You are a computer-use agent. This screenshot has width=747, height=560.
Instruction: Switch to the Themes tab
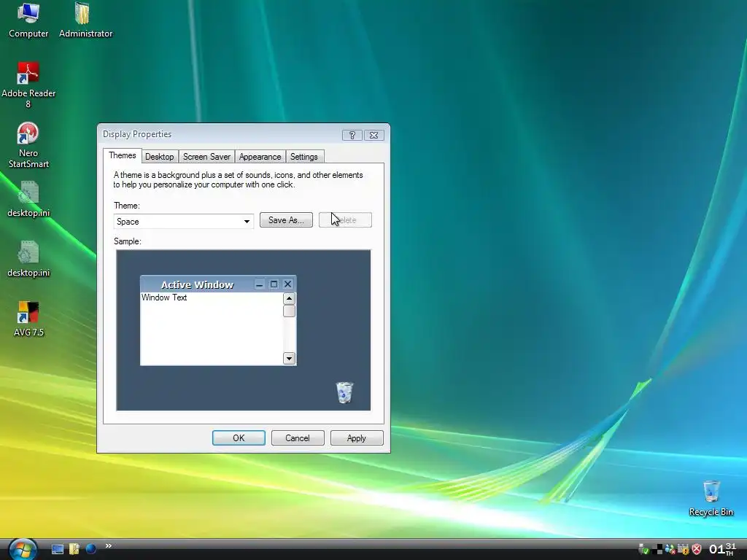(x=123, y=156)
